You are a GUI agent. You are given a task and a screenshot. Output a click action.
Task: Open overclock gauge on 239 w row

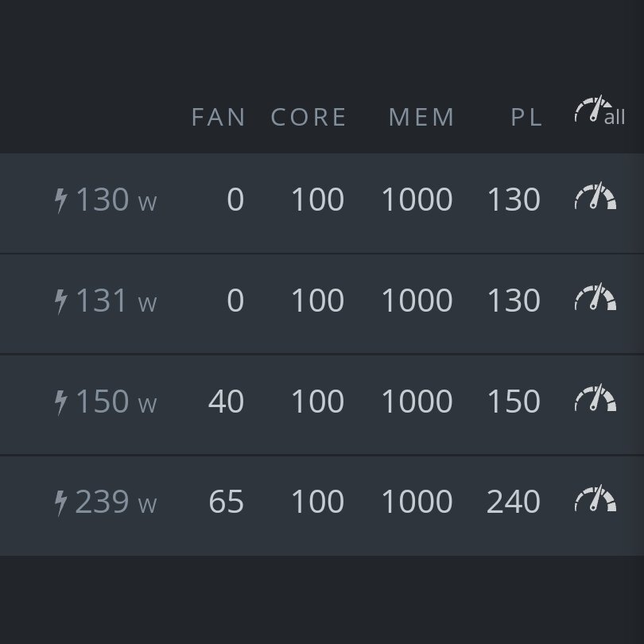[596, 498]
